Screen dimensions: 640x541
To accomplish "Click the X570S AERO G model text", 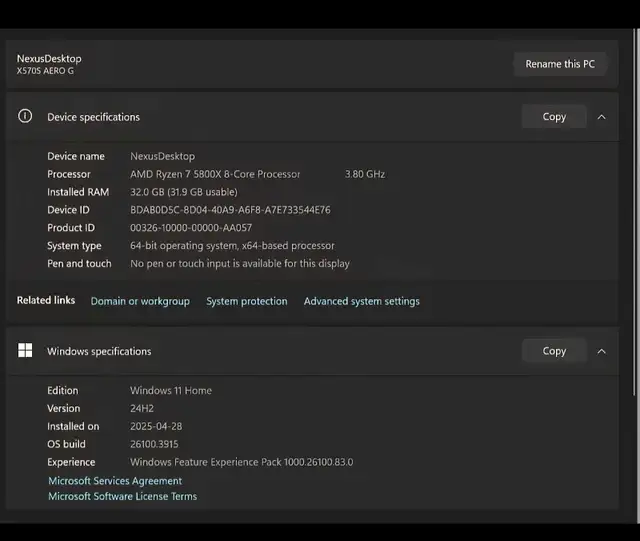I will [45, 71].
